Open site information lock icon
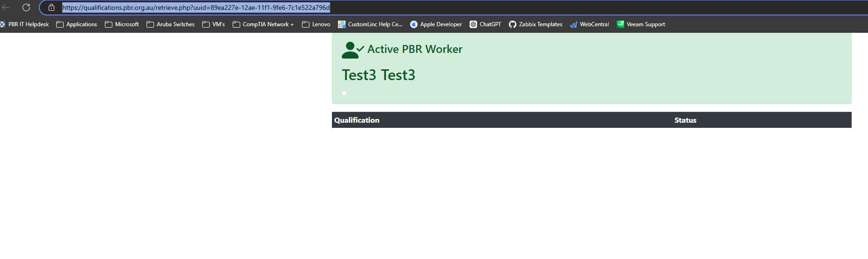The image size is (868, 259). coord(51,7)
